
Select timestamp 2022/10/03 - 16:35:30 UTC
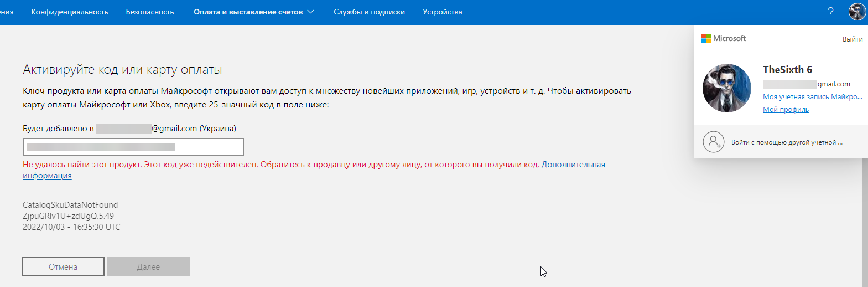click(71, 227)
